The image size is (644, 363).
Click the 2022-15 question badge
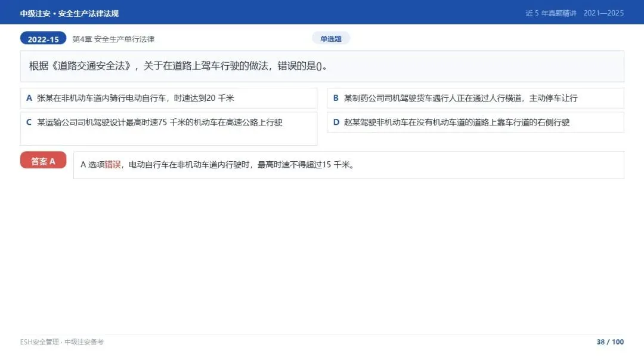click(x=43, y=39)
